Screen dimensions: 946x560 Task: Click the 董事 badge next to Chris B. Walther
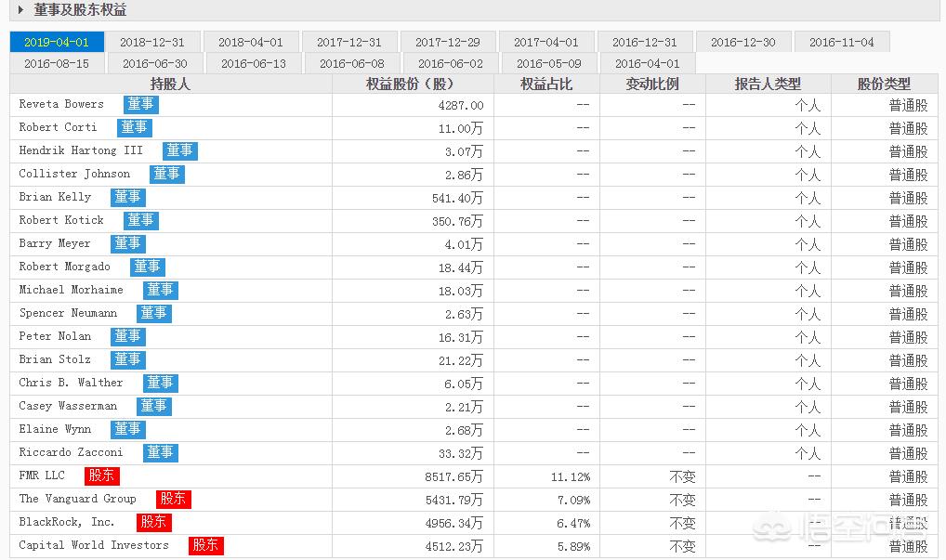point(161,383)
